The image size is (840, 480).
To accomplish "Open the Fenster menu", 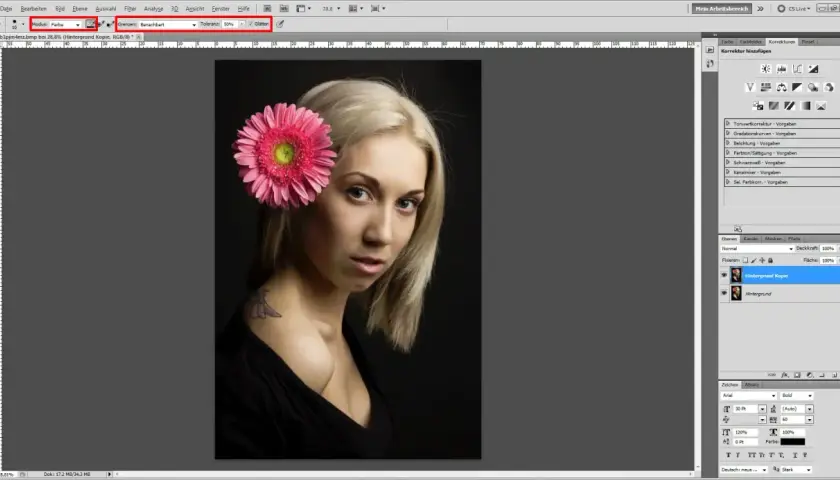I will tap(221, 9).
